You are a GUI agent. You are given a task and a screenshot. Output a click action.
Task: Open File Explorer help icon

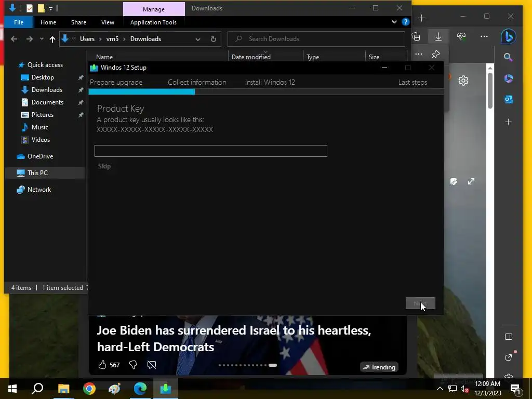[x=405, y=22]
